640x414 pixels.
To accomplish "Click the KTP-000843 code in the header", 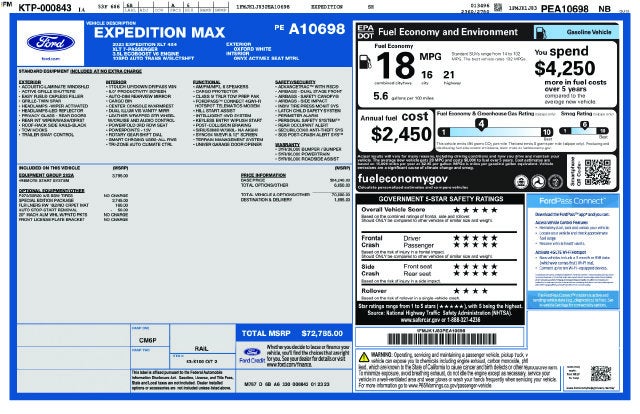I will pyautogui.click(x=45, y=8).
